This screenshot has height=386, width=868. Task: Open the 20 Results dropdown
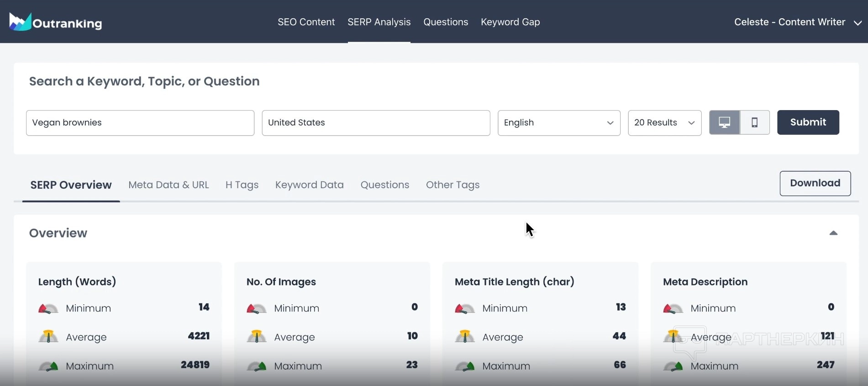coord(664,123)
